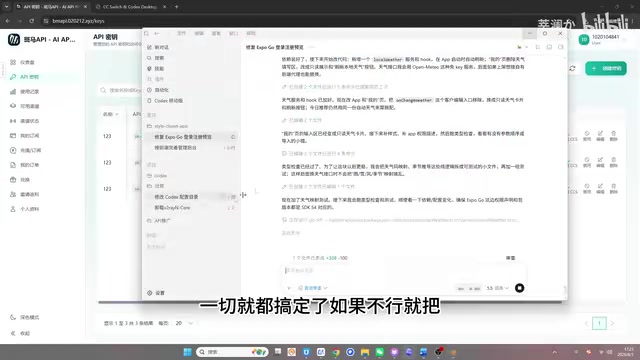
Task: Reload the browser page
Action: click(31, 21)
